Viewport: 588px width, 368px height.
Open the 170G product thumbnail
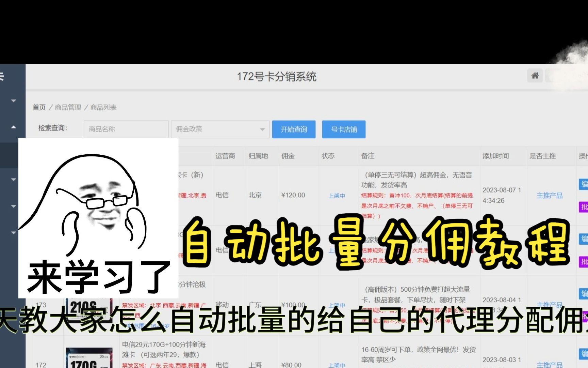(89, 358)
